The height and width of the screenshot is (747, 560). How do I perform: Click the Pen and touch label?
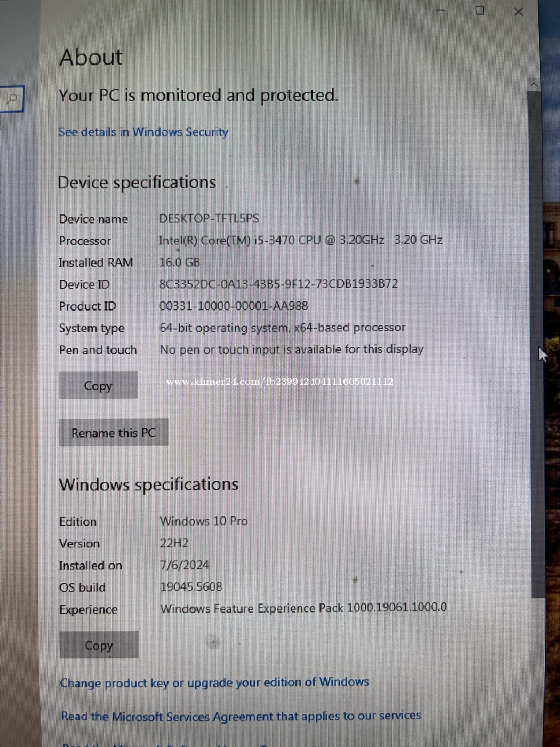pos(98,350)
